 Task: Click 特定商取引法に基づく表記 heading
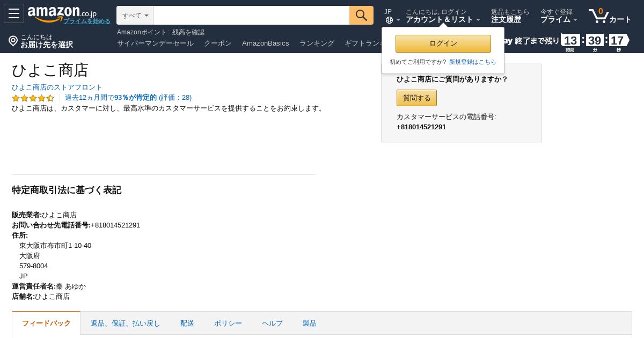click(67, 190)
